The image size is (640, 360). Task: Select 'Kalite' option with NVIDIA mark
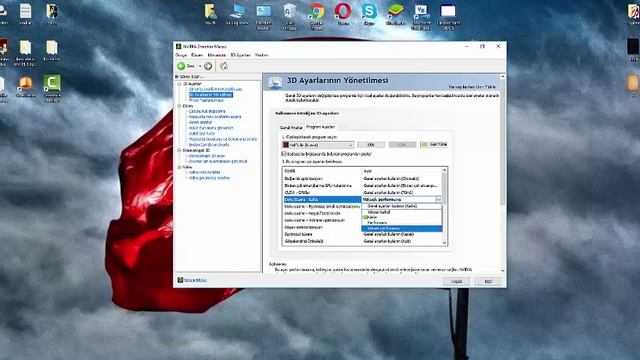402,217
